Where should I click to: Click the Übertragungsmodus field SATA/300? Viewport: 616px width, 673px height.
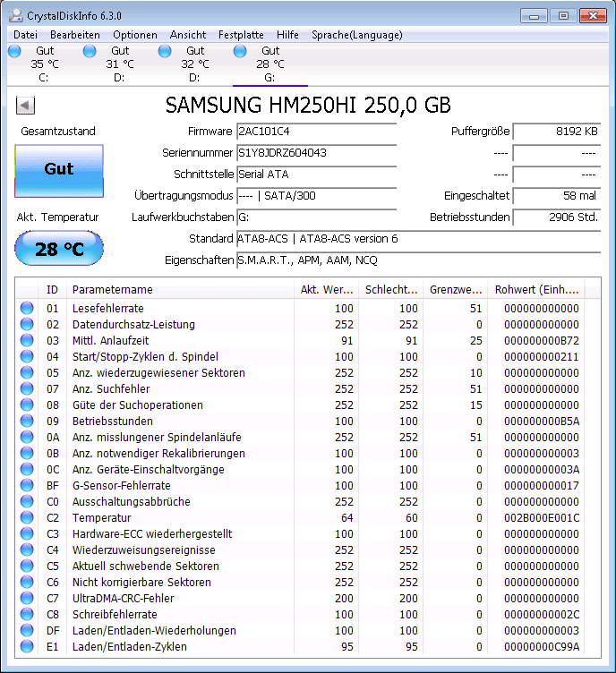(x=316, y=196)
